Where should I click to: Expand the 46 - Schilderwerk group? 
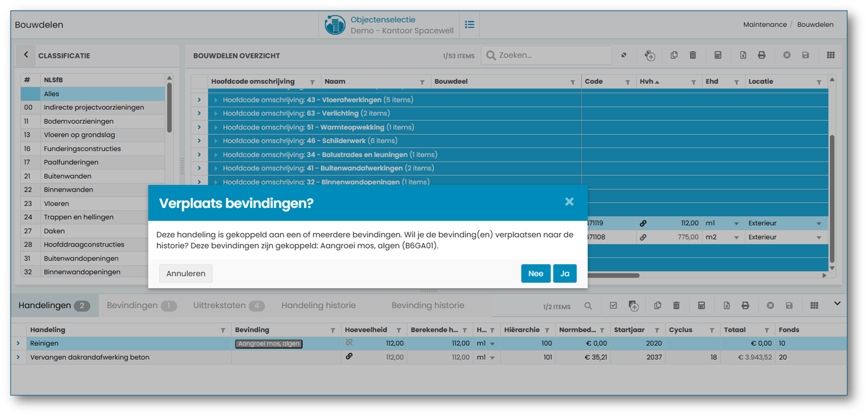[199, 141]
